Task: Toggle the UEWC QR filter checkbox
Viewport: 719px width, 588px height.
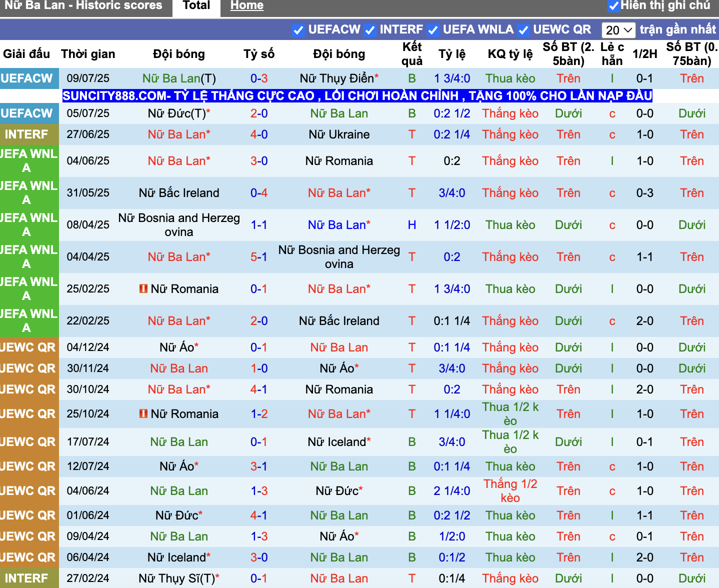Action: pos(523,30)
